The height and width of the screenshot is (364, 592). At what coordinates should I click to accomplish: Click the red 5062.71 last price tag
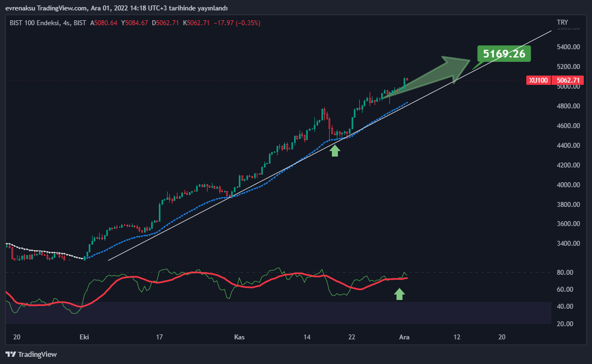tap(568, 80)
